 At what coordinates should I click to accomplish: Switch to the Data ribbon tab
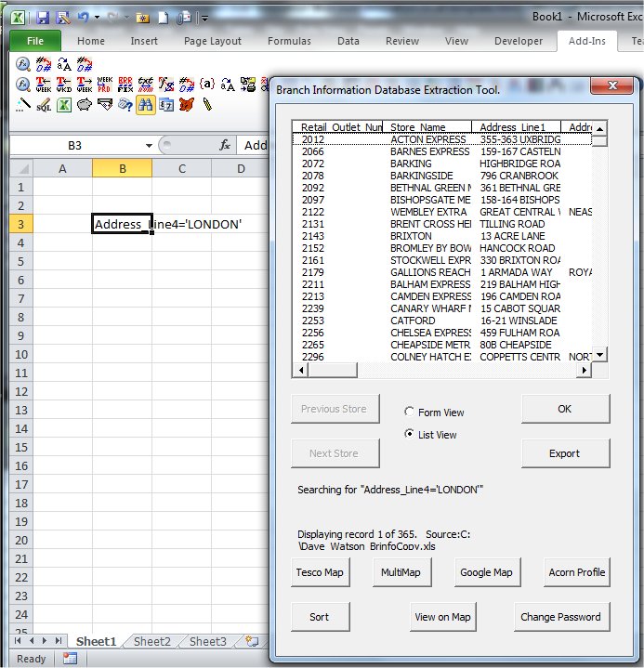click(x=348, y=41)
